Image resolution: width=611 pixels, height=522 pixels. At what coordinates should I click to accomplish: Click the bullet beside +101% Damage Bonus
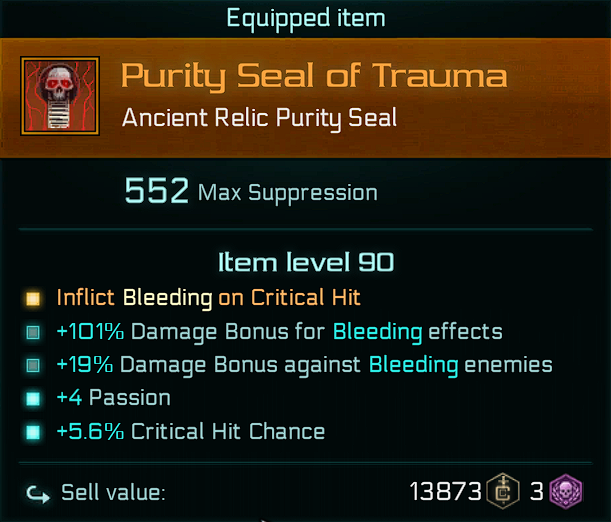[34, 332]
